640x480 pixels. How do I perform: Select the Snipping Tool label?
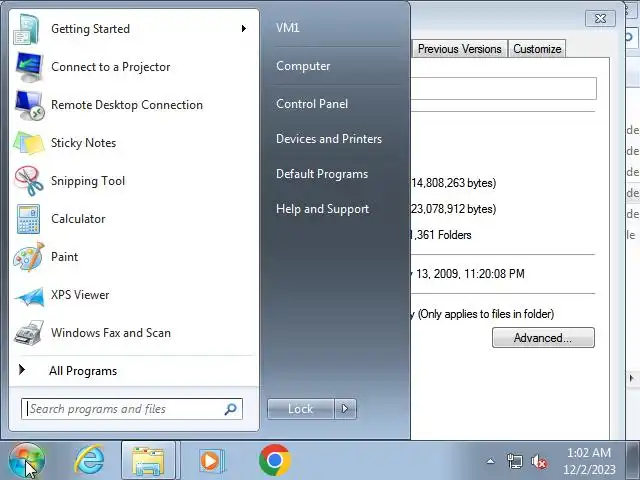click(x=88, y=181)
